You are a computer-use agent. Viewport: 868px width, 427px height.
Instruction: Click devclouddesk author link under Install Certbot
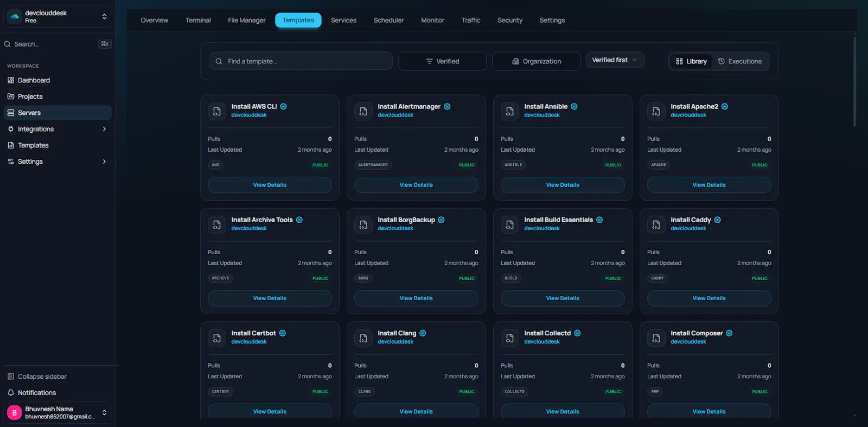[249, 341]
